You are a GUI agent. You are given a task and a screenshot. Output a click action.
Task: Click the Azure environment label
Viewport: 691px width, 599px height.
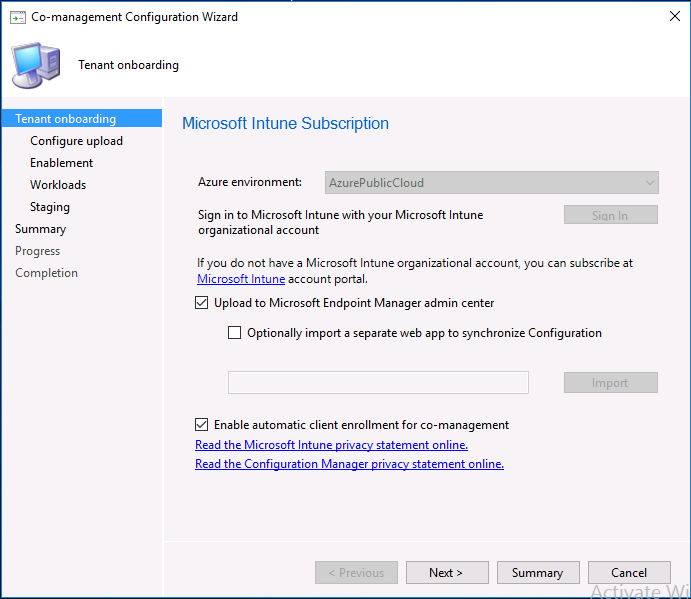pyautogui.click(x=250, y=182)
